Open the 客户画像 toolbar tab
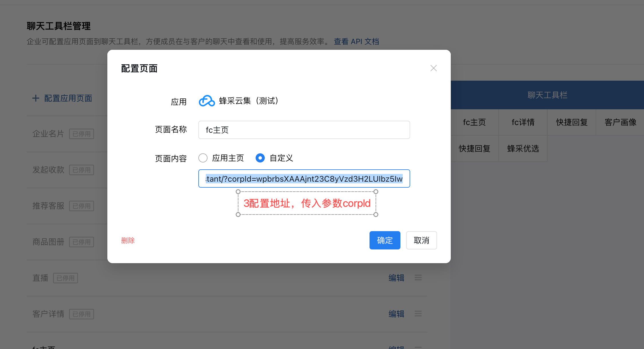 click(x=620, y=122)
